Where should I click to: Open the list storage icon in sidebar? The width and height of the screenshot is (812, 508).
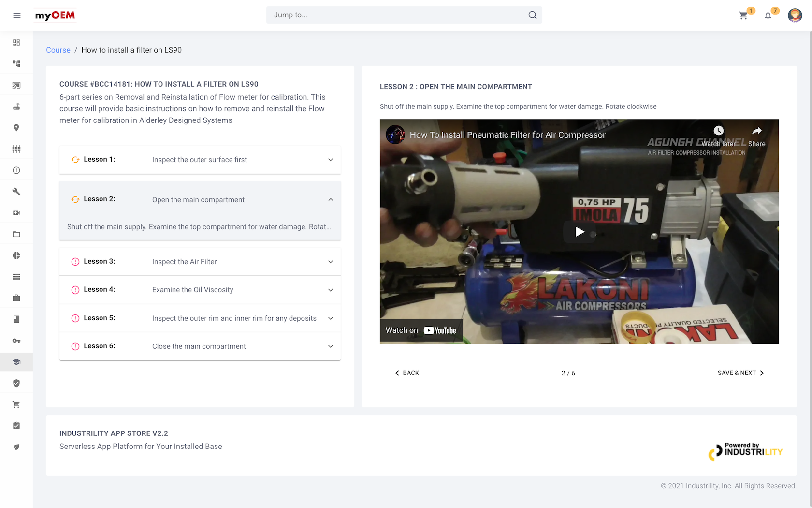tap(16, 277)
